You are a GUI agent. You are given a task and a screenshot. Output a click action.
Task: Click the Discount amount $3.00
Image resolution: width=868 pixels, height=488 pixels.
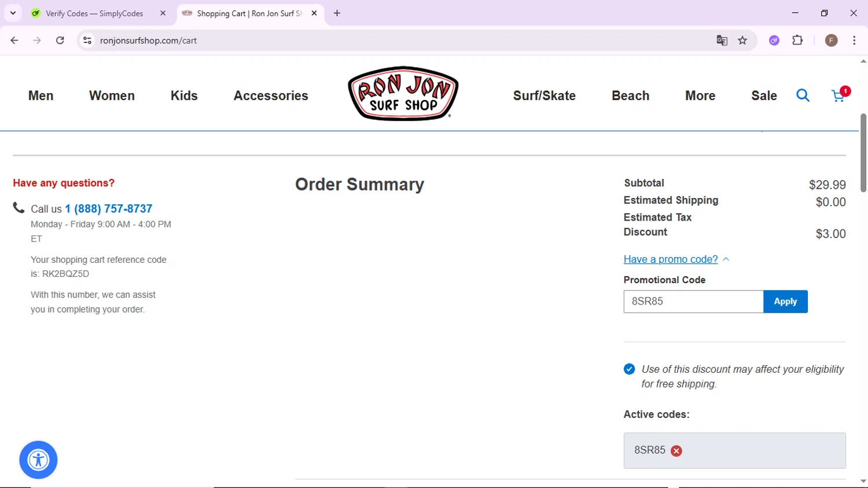coord(830,234)
